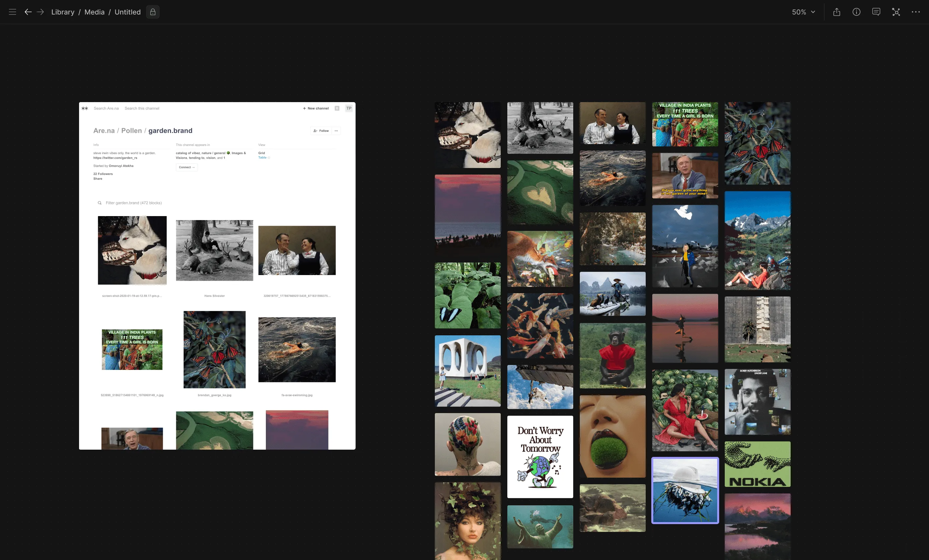This screenshot has height=560, width=929.
Task: Navigate to Media breadcrumb
Action: [x=94, y=12]
